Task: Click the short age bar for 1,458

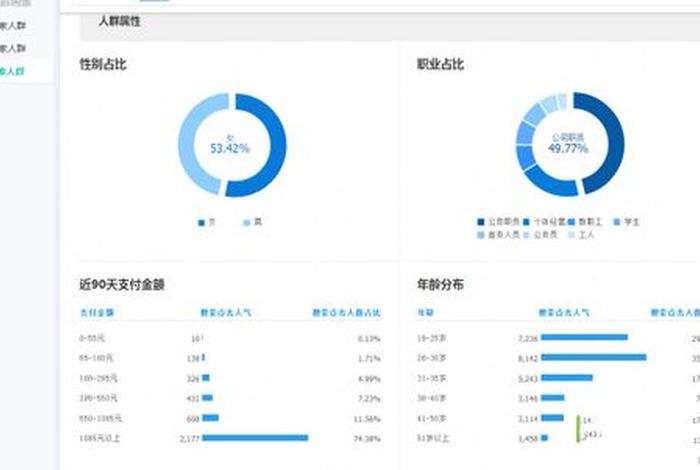Action: click(544, 438)
